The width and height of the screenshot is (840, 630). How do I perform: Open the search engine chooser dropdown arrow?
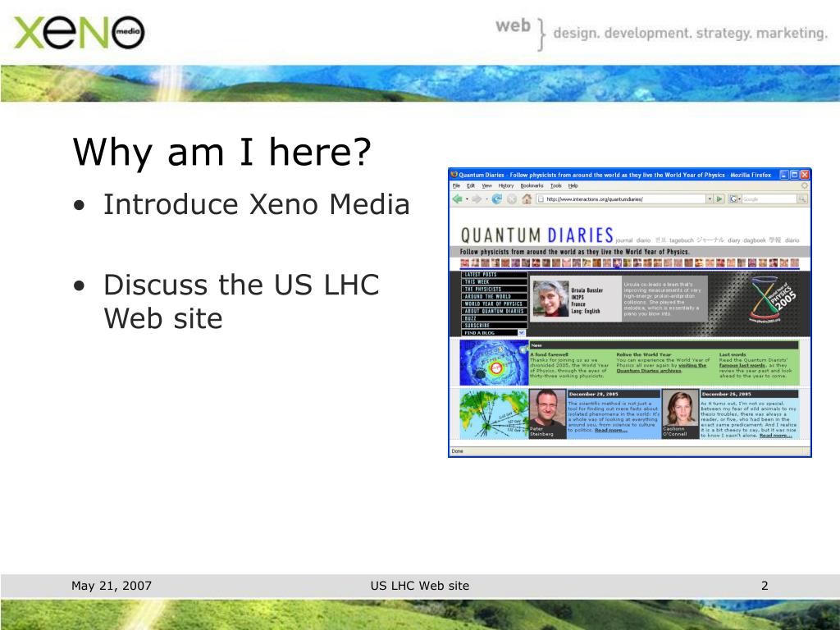click(739, 199)
